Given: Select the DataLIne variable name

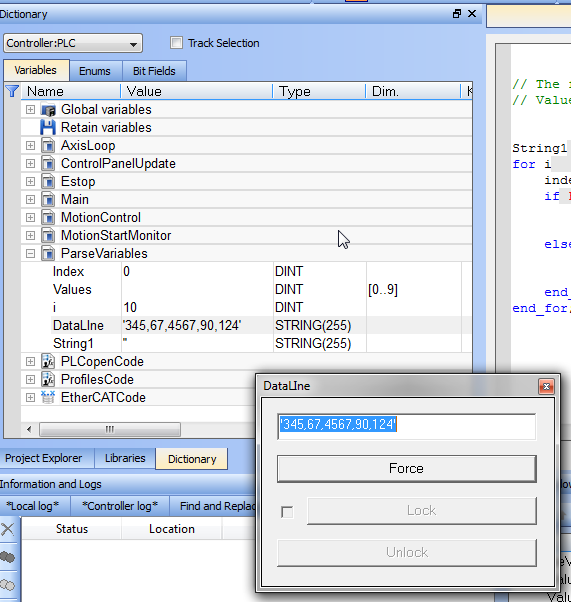Looking at the screenshot, I should (78, 326).
